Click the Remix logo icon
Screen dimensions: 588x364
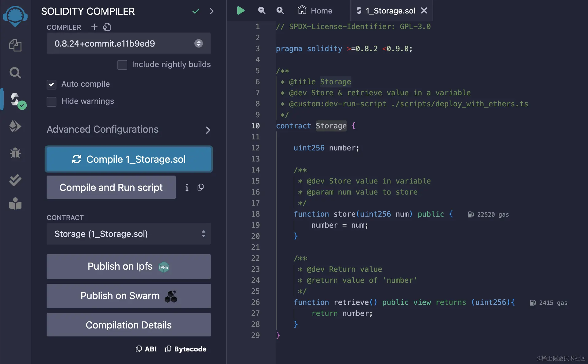(15, 17)
